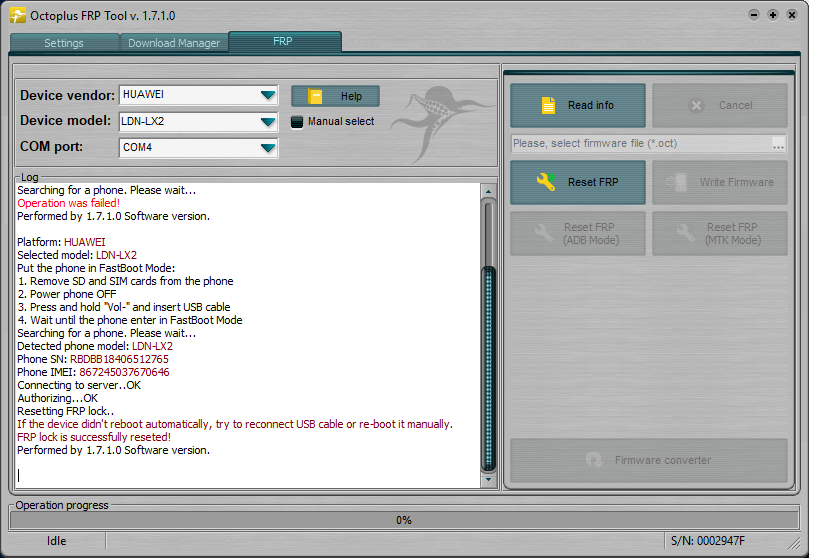Click the HUAWEI vendor combo box field
819x558 pixels.
[198, 95]
